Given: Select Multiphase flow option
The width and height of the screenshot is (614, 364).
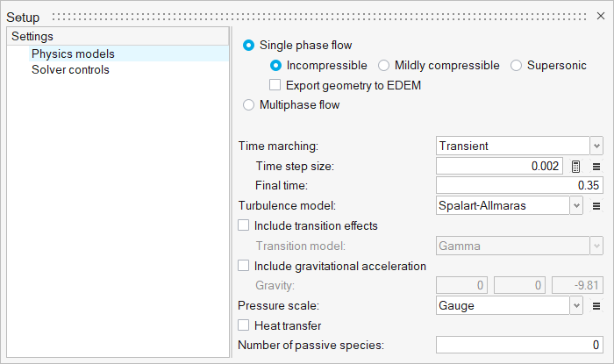Looking at the screenshot, I should pos(249,104).
